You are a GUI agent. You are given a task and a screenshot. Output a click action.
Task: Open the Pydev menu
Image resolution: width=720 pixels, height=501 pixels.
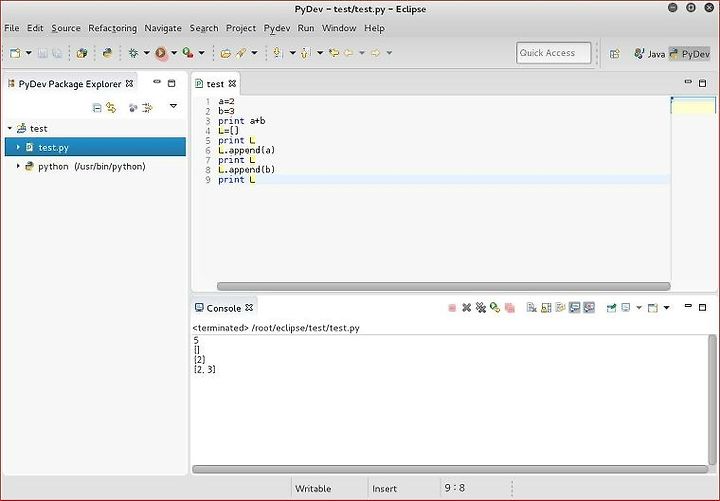[x=277, y=28]
